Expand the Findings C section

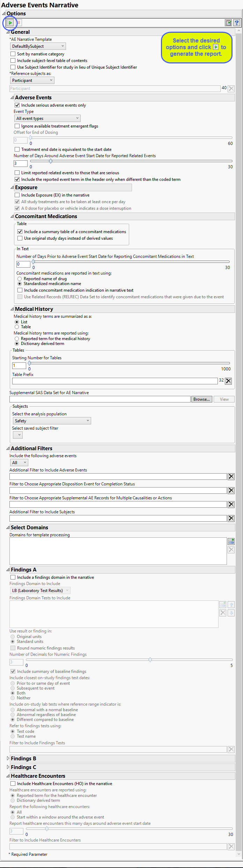coord(8,767)
